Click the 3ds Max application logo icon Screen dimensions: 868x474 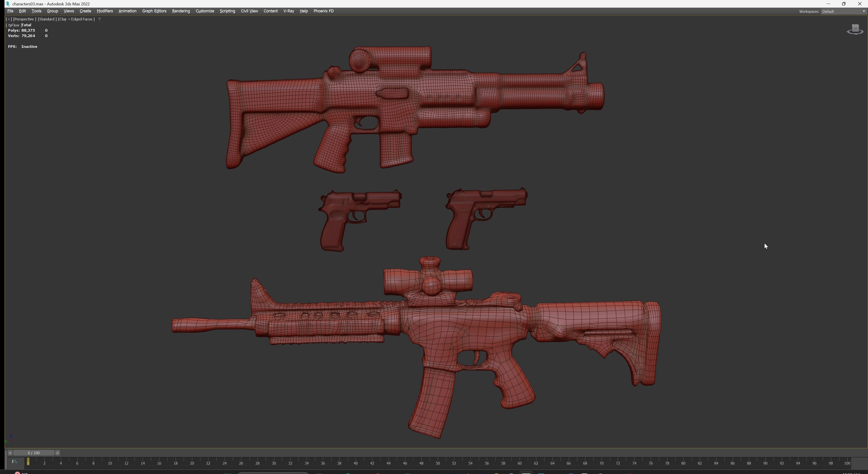[7, 4]
